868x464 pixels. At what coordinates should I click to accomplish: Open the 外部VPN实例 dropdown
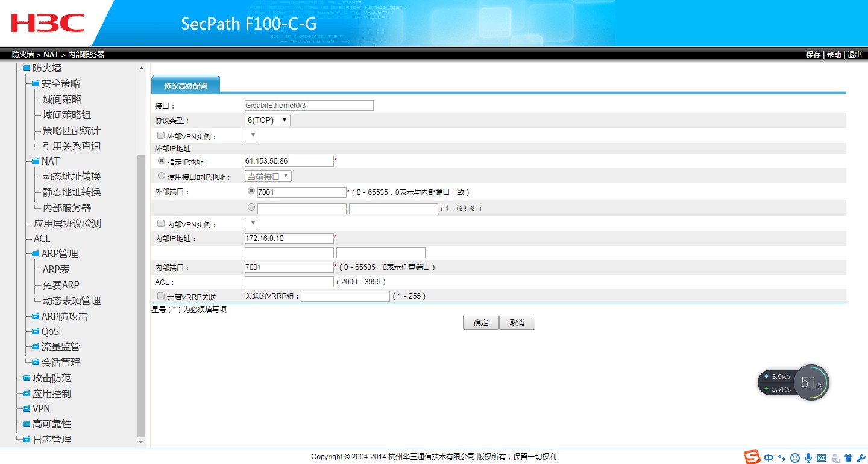(x=252, y=136)
